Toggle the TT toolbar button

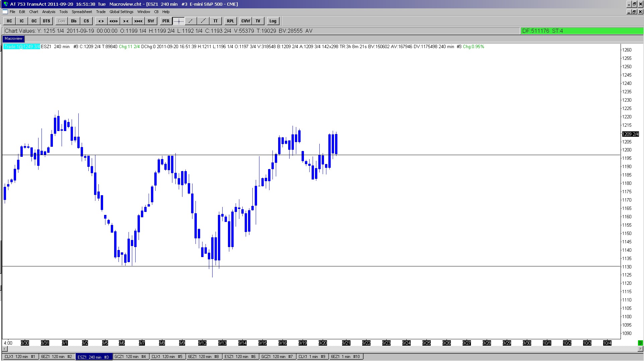(x=216, y=21)
